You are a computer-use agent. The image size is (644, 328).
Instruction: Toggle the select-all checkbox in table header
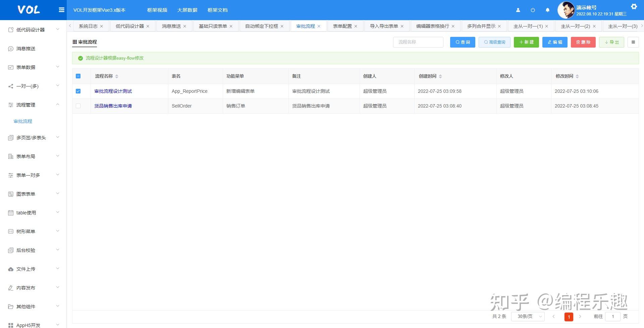pos(78,76)
